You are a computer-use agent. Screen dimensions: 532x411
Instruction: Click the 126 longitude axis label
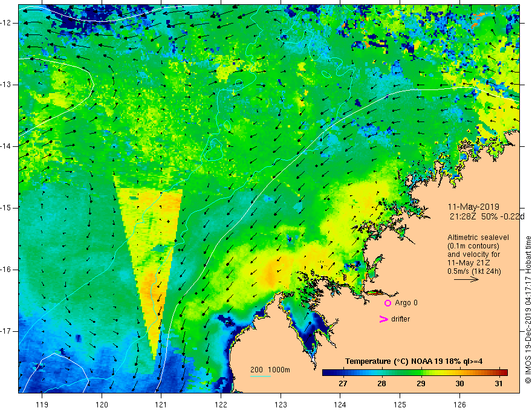click(x=459, y=404)
